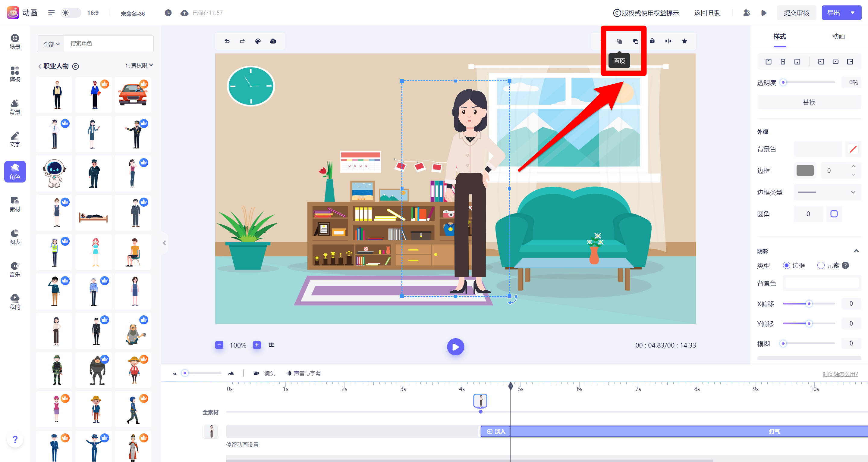The image size is (868, 462).
Task: Click the grid display icon
Action: [x=271, y=345]
